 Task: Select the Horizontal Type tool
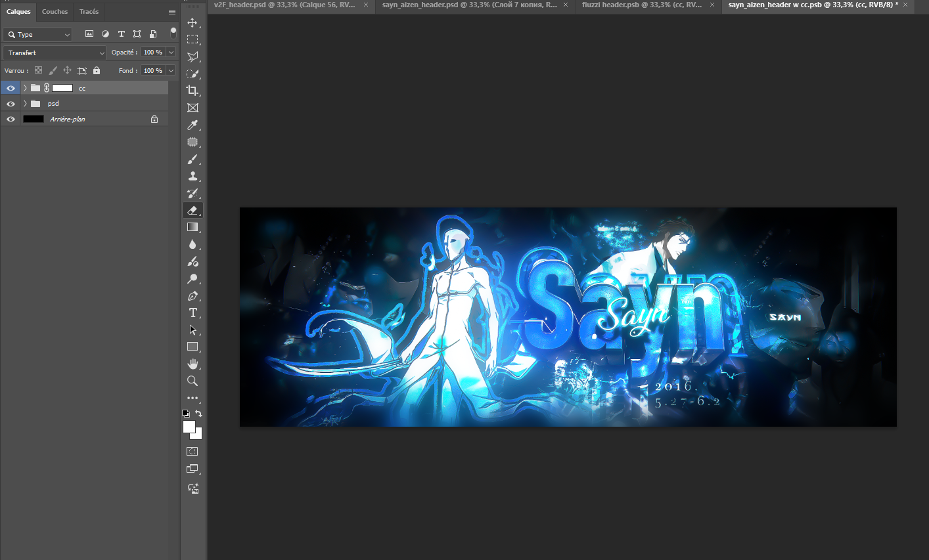(193, 312)
